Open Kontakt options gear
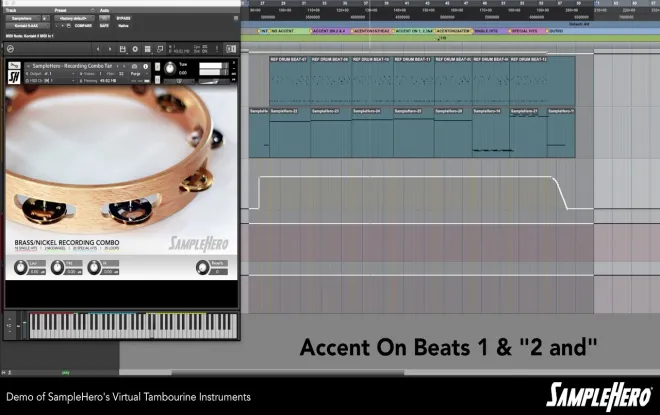Screen dimensions: 660x415 pyautogui.click(x=135, y=49)
